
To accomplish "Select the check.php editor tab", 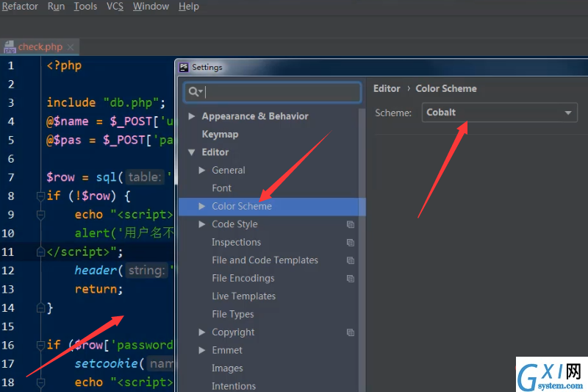I will pyautogui.click(x=40, y=47).
